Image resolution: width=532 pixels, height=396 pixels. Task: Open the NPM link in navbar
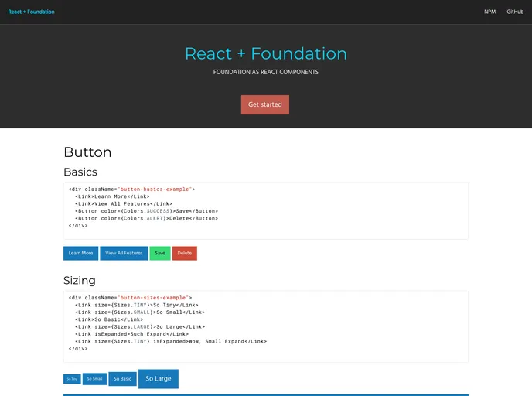[489, 12]
